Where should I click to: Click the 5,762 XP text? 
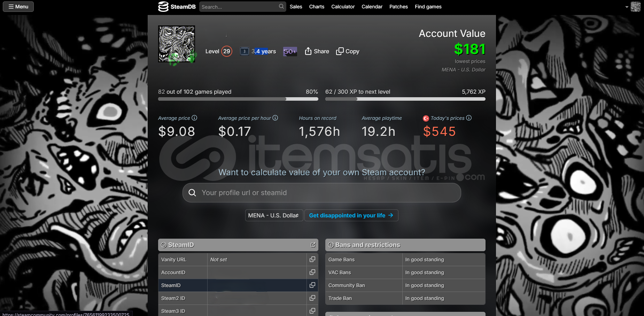point(473,92)
